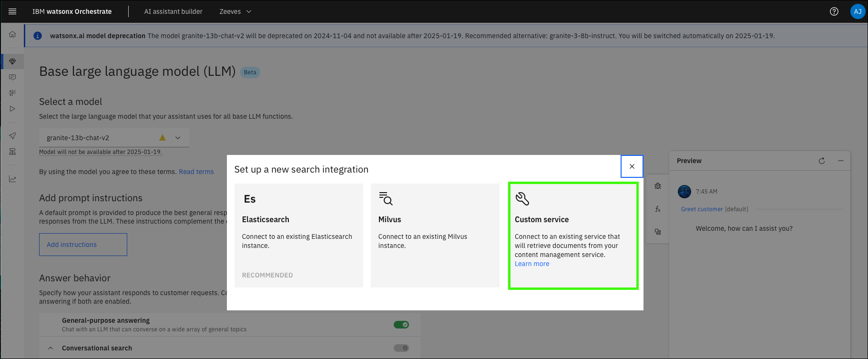868x359 pixels.
Task: Choose the Milvus search integration tile
Action: 435,236
